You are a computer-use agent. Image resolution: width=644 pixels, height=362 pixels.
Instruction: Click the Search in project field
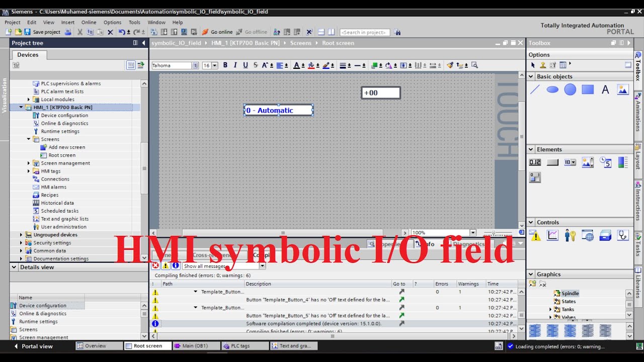[365, 32]
